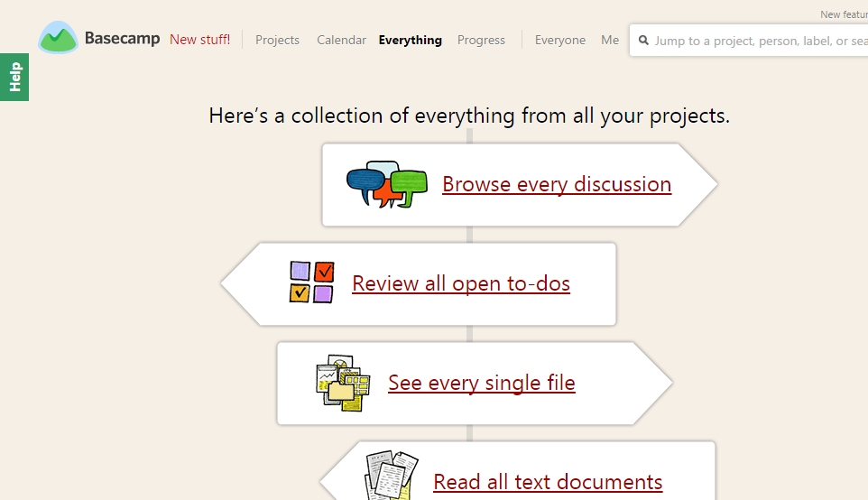The width and height of the screenshot is (868, 500).
Task: Click the text documents papers icon
Action: coord(392,477)
